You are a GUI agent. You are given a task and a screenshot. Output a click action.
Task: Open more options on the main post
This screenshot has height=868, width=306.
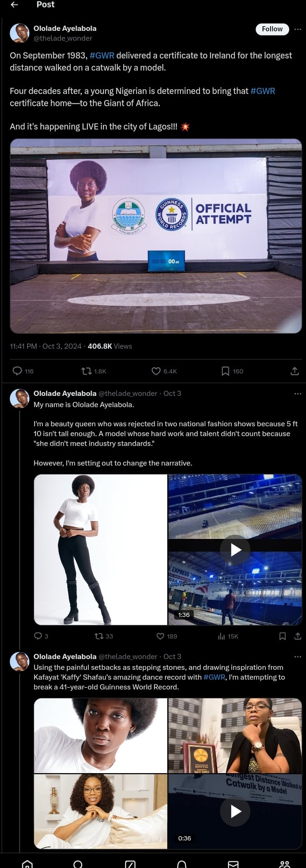(298, 29)
